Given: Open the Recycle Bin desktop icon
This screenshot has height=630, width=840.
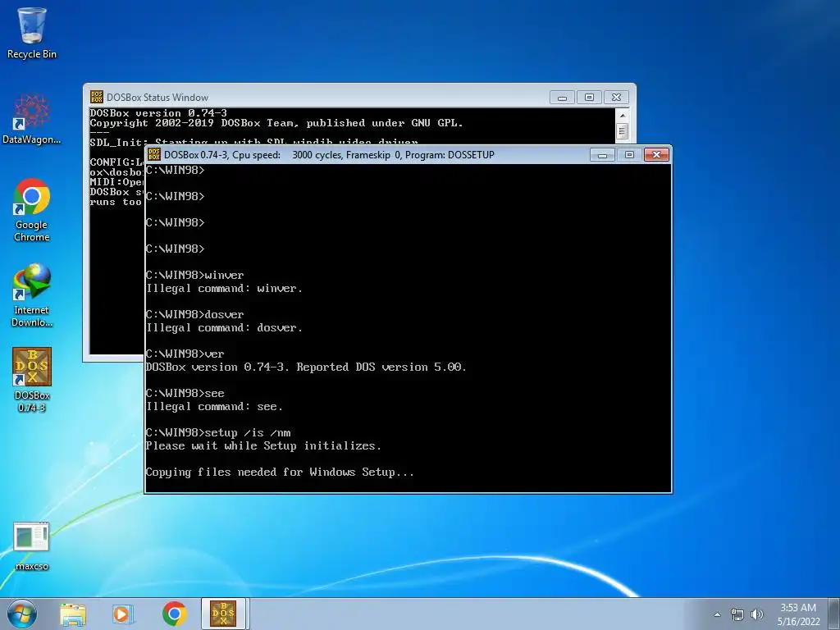Looking at the screenshot, I should tap(32, 32).
